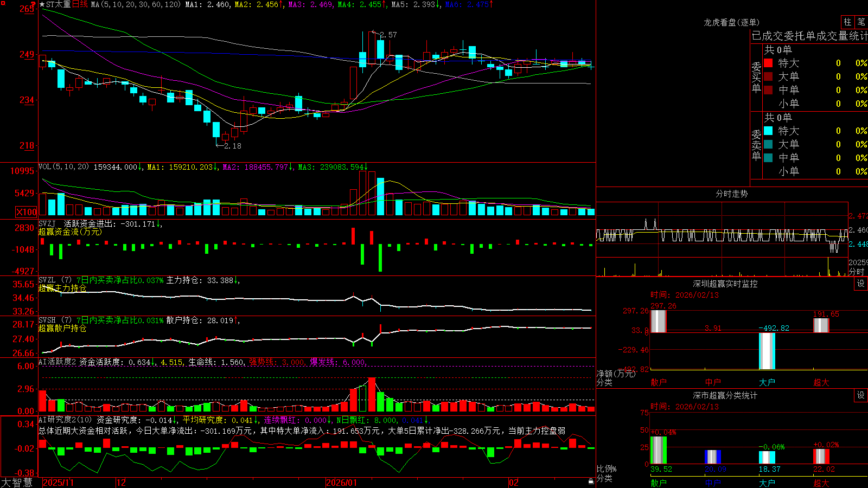Open 设 settings for 深圳超赢实时监控
The width and height of the screenshot is (868, 488).
[861, 284]
